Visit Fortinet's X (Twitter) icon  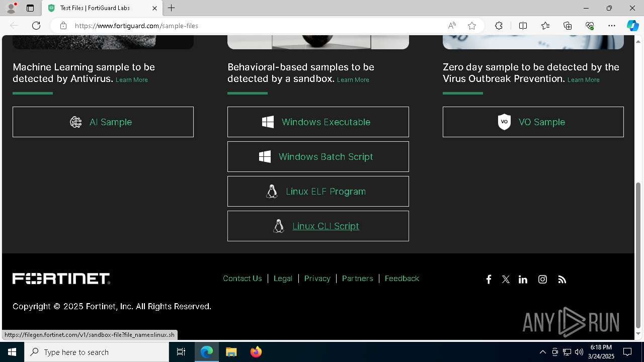[x=506, y=280]
